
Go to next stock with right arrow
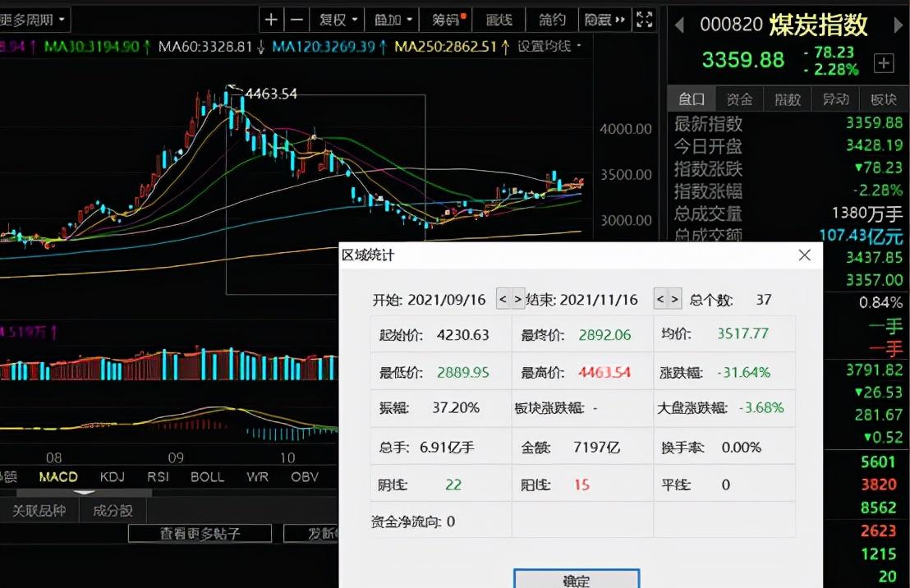[x=899, y=25]
